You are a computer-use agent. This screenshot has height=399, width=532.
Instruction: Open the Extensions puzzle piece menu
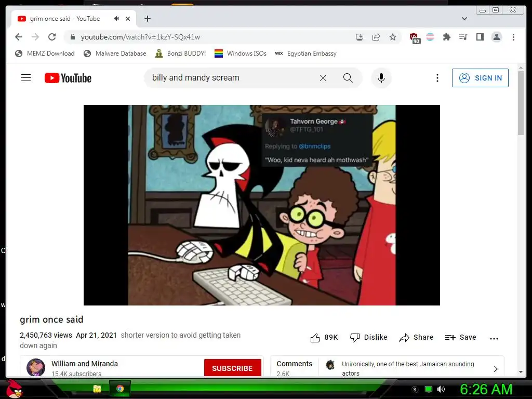[446, 37]
